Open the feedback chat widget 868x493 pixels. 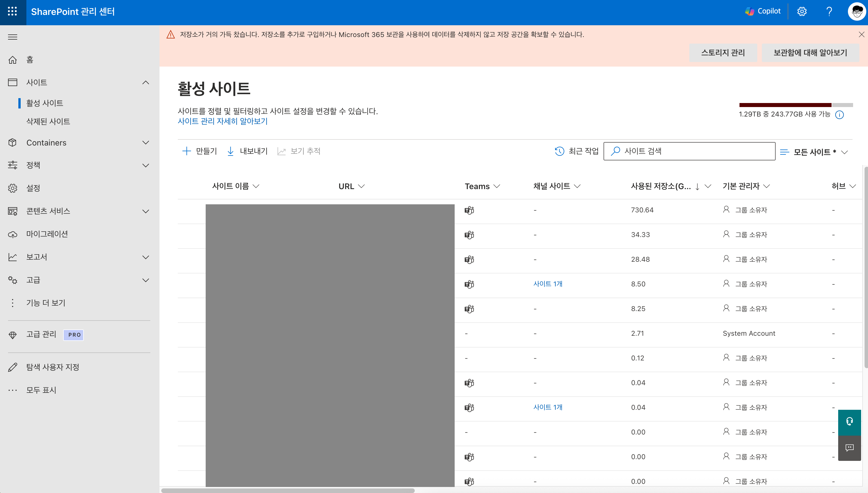point(849,448)
